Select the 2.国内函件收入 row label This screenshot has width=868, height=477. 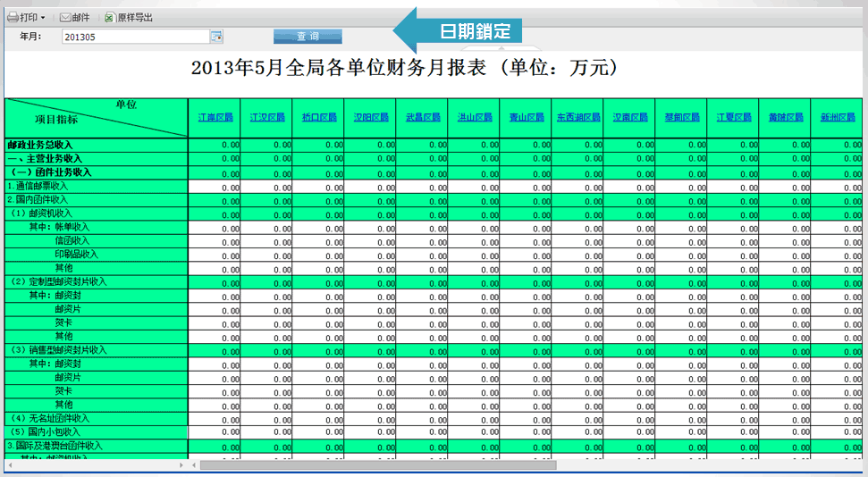click(x=37, y=200)
